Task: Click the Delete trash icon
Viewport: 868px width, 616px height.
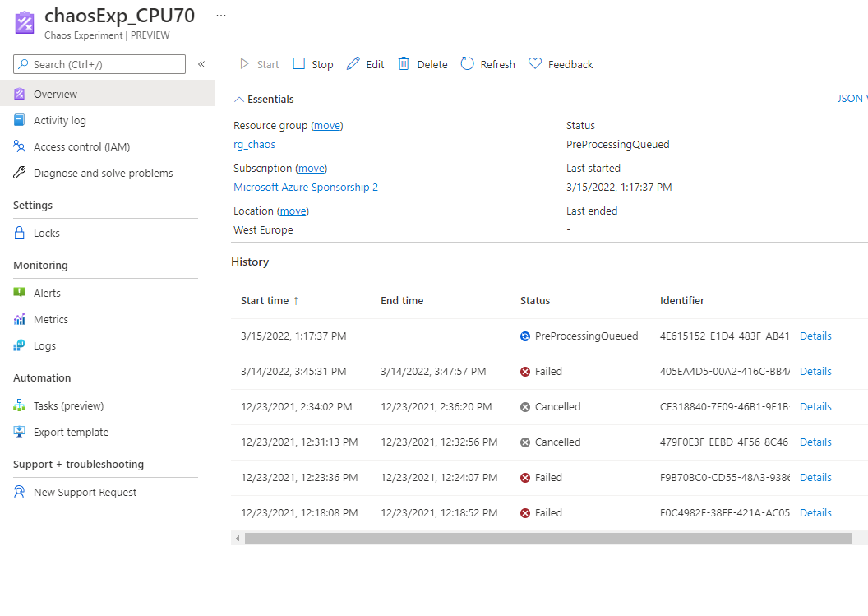Action: (404, 64)
